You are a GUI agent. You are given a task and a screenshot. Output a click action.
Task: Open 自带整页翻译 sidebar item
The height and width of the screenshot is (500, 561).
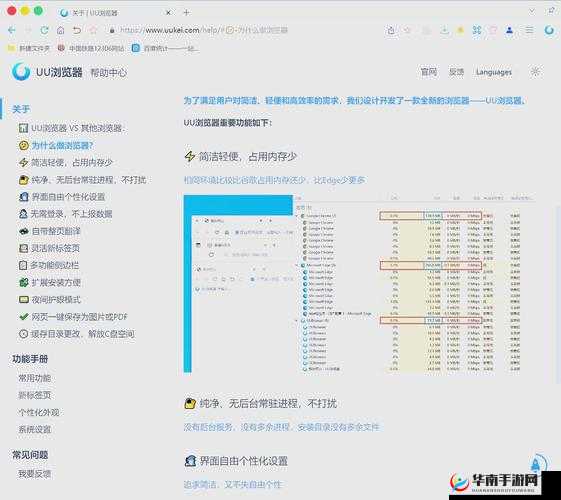pos(50,231)
